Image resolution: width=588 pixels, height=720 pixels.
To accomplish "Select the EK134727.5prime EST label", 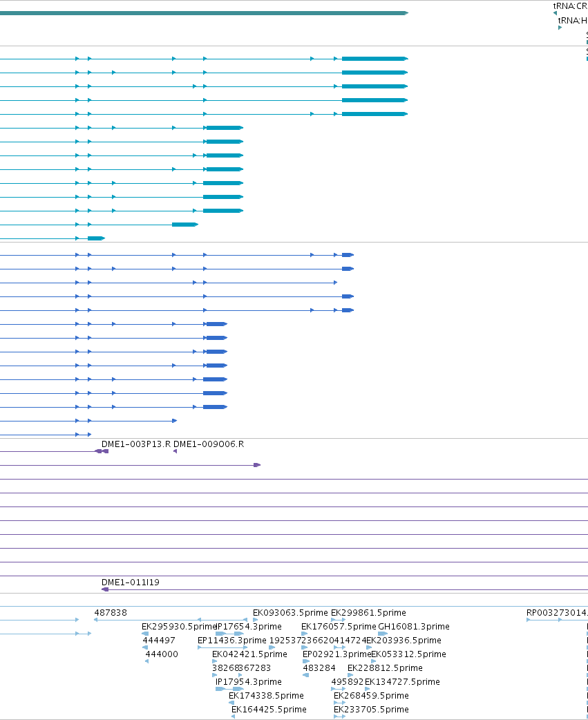I will (402, 681).
